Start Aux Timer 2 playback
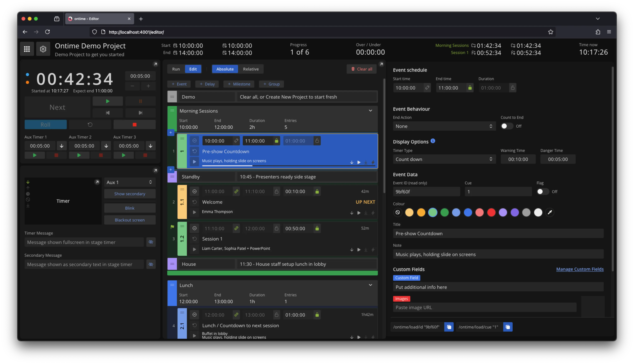 click(x=79, y=155)
